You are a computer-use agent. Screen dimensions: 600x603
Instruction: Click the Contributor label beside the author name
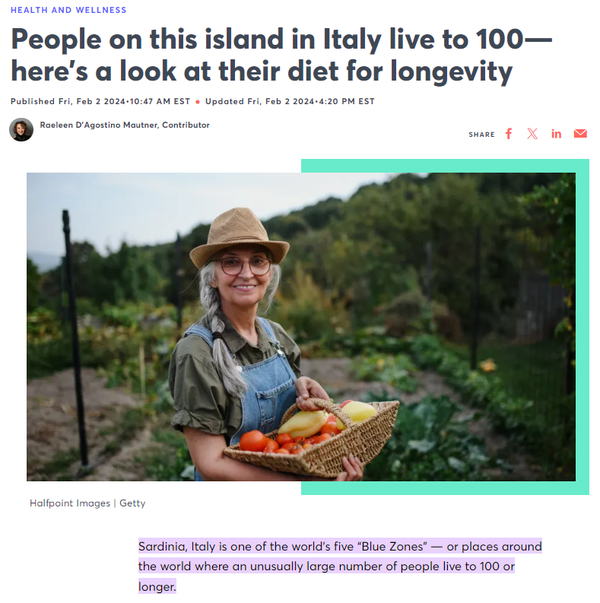[186, 125]
